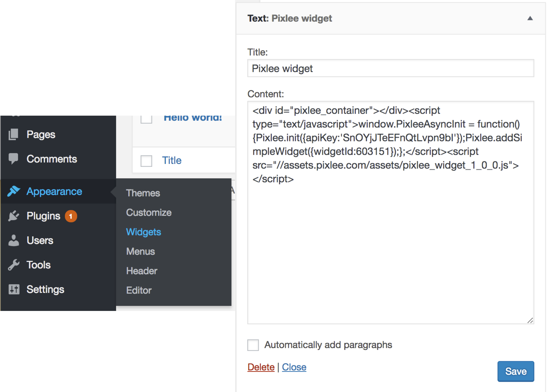Collapse the Text: Pixlee widget panel arrow

coord(530,18)
